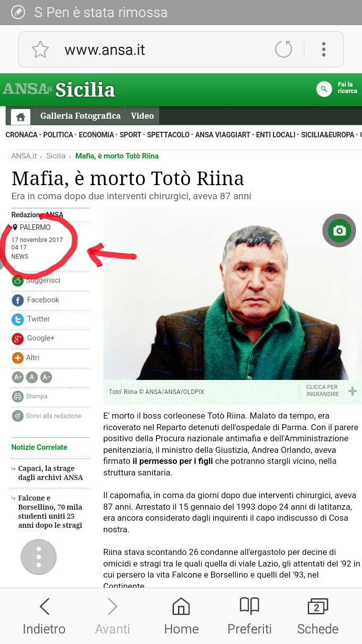
Task: Share the article on Twitter
Action: [31, 319]
